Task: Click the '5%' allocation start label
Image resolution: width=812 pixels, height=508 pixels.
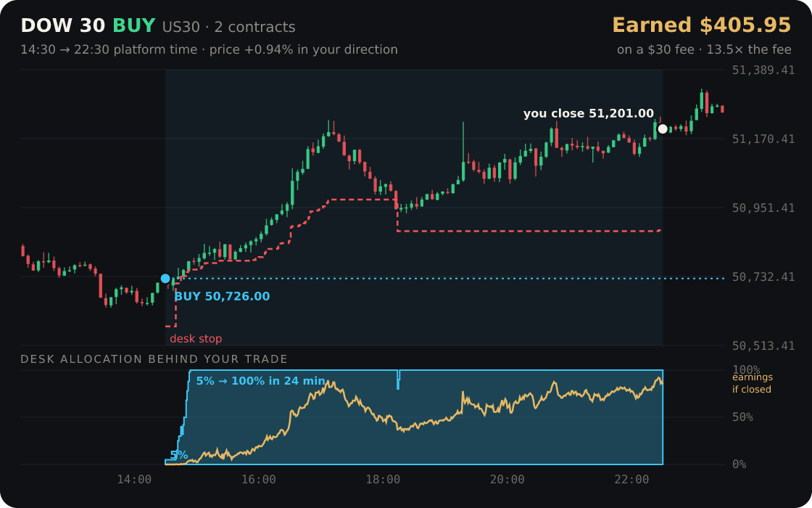Action: [x=178, y=455]
